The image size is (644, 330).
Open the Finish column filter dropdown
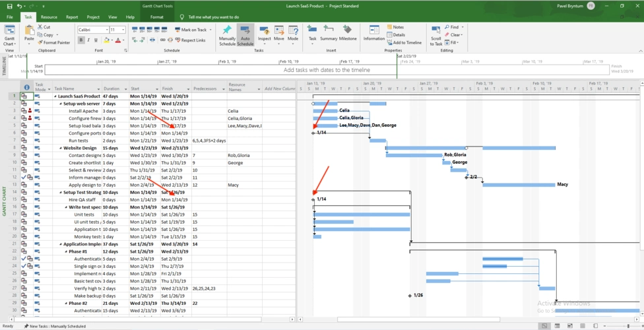[x=188, y=88]
